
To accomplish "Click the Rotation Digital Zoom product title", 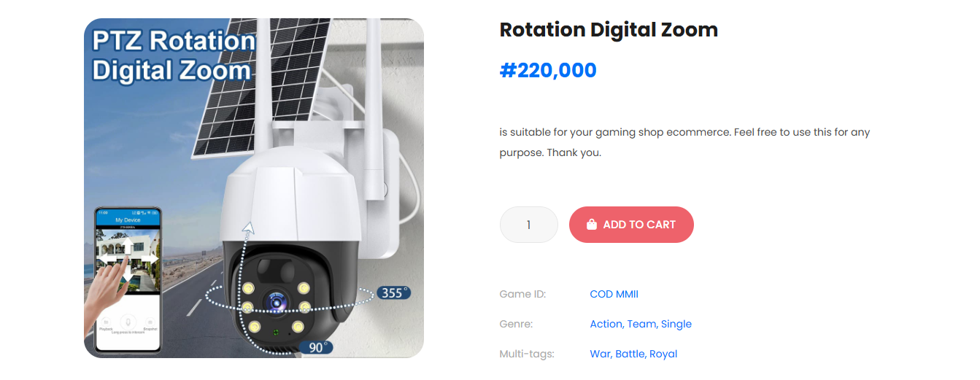I will pyautogui.click(x=609, y=30).
